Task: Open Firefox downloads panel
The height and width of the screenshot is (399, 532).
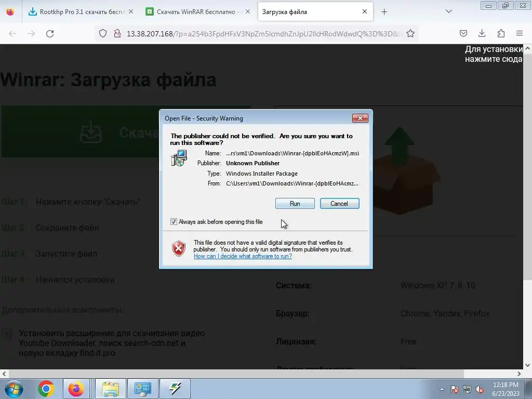Action: (482, 33)
